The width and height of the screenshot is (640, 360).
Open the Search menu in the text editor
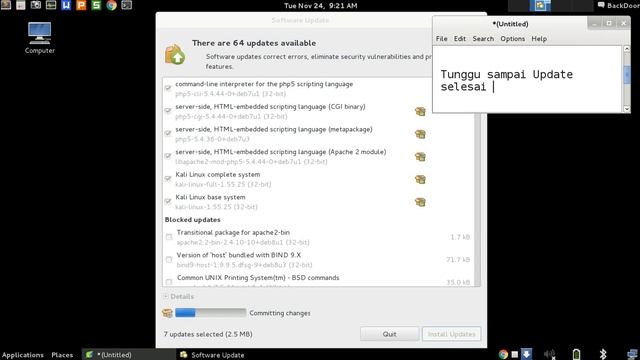483,39
